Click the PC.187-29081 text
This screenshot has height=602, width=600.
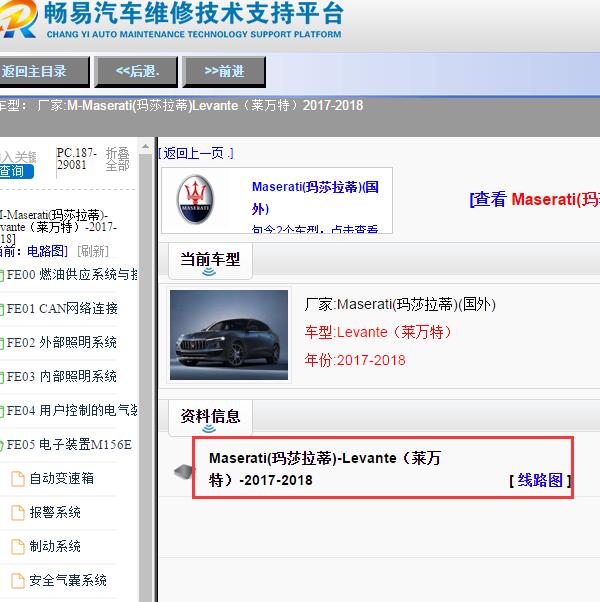(x=76, y=159)
